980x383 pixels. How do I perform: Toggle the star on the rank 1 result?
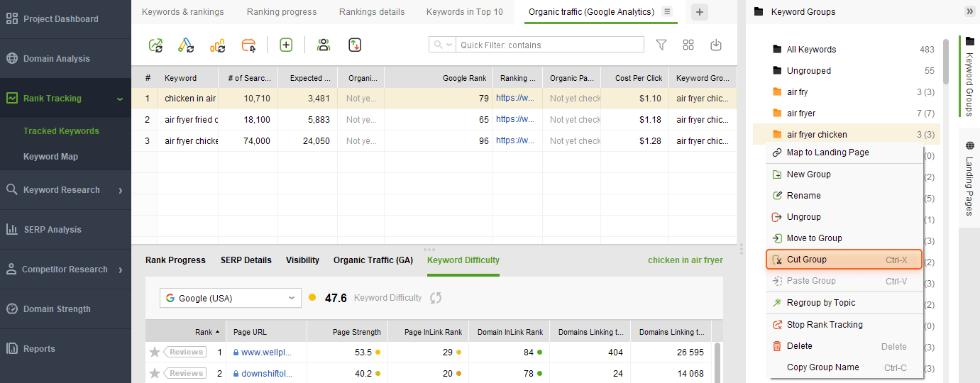(x=155, y=352)
